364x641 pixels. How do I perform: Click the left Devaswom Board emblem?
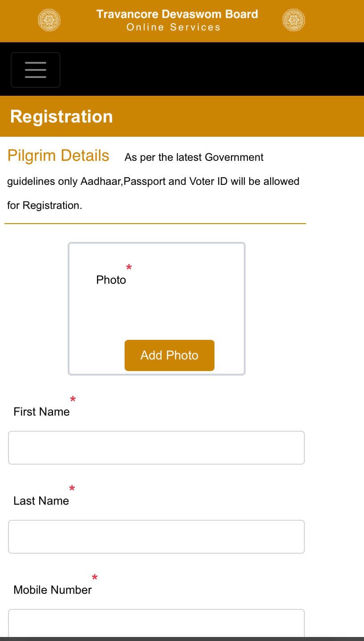[49, 20]
